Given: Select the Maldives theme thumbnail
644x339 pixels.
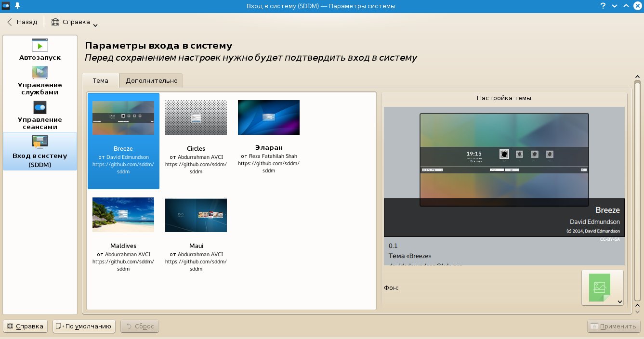Looking at the screenshot, I should (x=123, y=215).
